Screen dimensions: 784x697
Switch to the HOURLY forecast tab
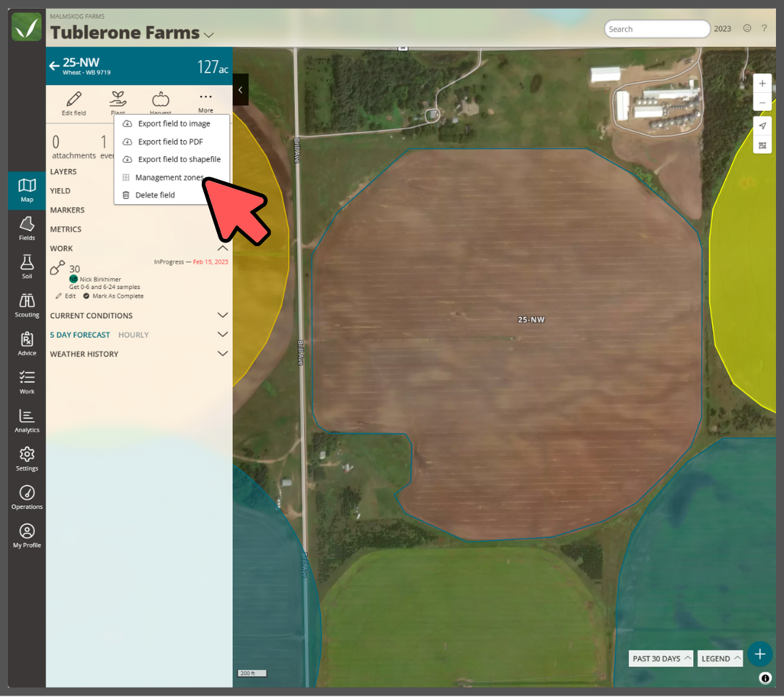coord(134,335)
